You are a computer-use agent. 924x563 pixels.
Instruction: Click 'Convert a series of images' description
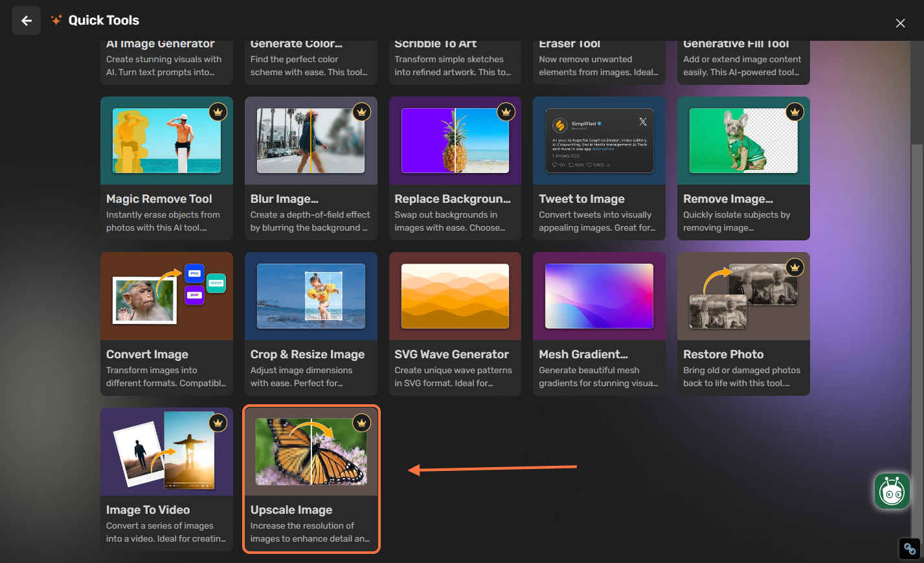tap(160, 525)
